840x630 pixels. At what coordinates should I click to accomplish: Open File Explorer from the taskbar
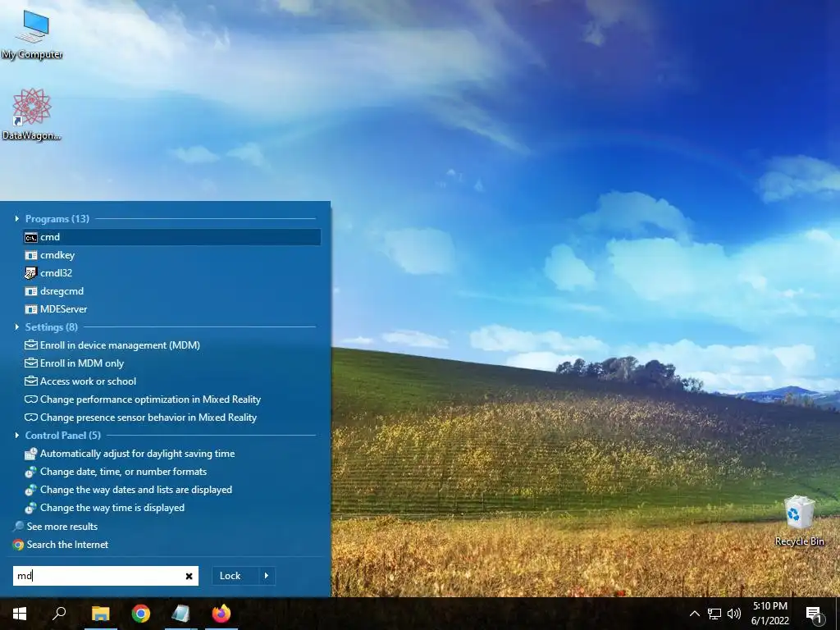100,614
